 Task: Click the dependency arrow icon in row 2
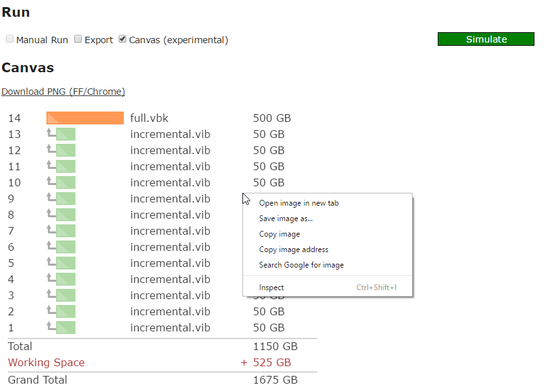[51, 310]
